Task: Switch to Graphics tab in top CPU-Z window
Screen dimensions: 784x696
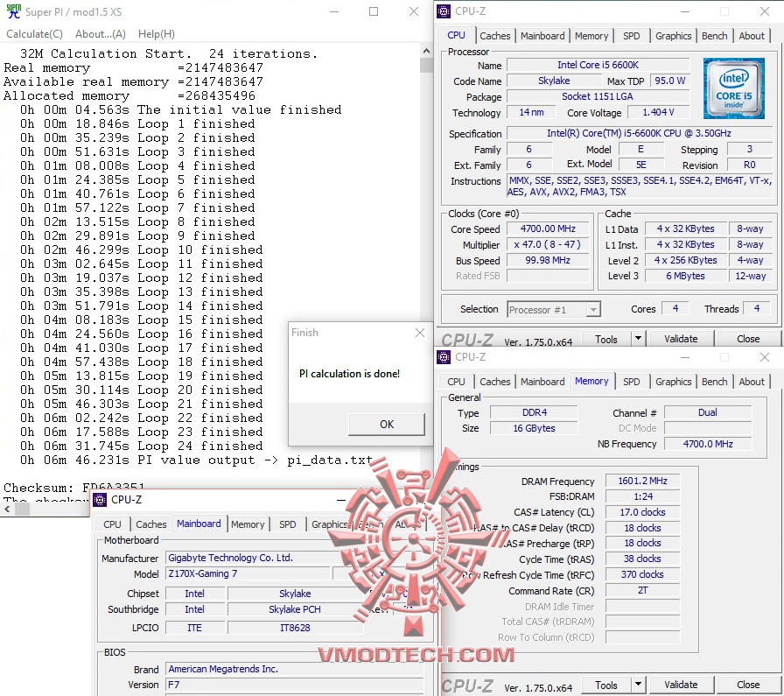Action: pos(674,36)
